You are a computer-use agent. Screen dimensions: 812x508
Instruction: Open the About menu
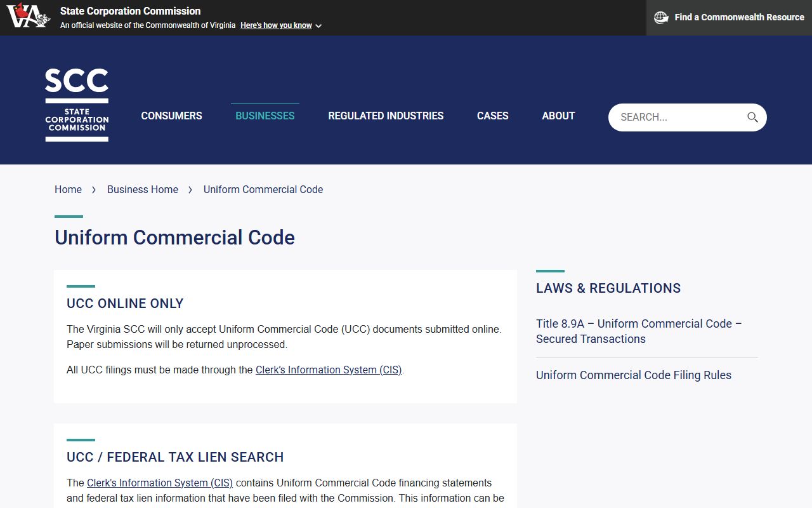pyautogui.click(x=558, y=116)
